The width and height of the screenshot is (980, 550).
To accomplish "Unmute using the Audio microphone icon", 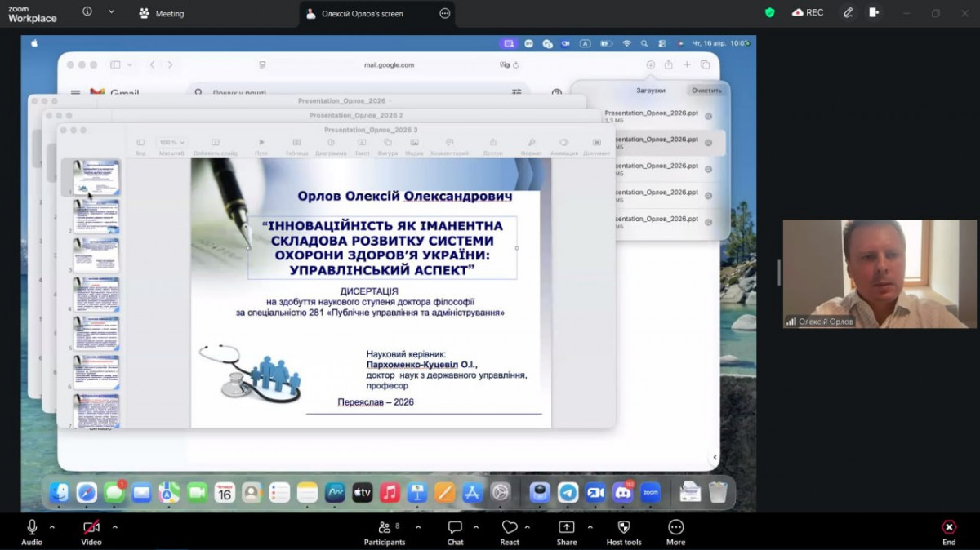I will [x=32, y=527].
